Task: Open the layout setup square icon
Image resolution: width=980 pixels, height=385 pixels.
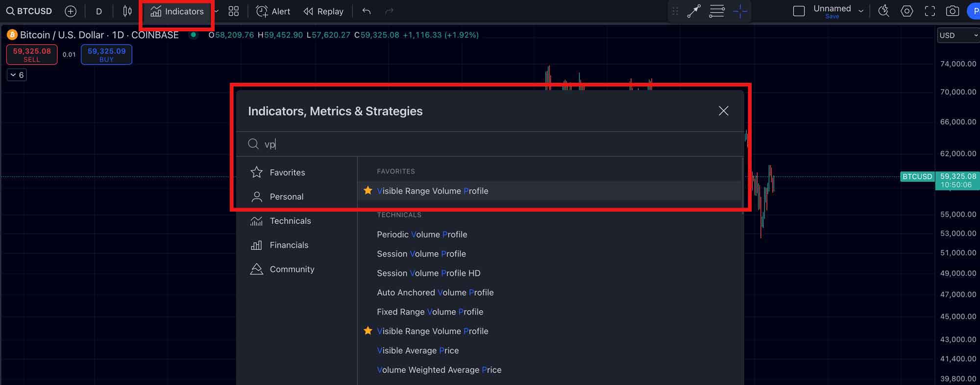Action: pyautogui.click(x=799, y=11)
